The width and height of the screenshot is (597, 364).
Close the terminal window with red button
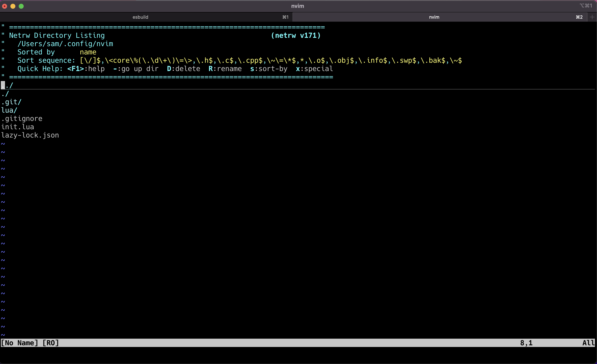point(5,6)
